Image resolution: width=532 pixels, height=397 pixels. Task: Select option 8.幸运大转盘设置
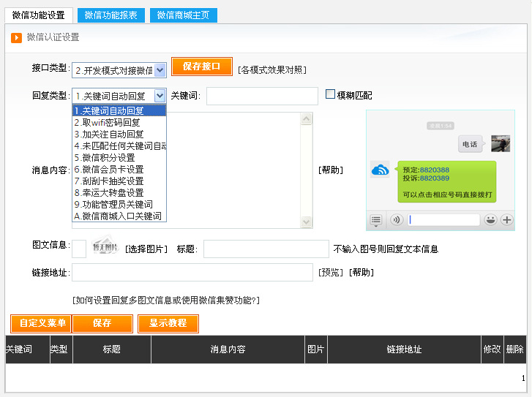point(119,193)
